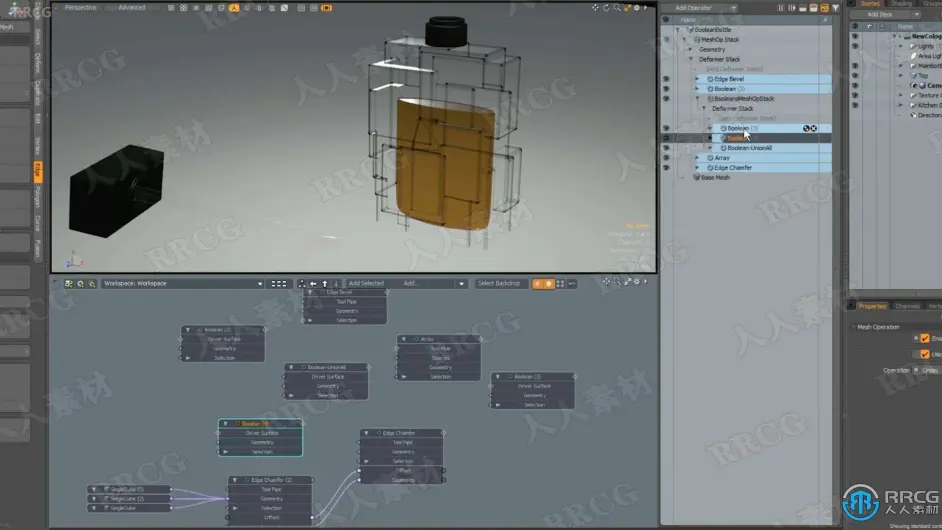942x530 pixels.
Task: Click the orange-outlined camera icon in the viewport toolbar
Action: pyautogui.click(x=327, y=8)
